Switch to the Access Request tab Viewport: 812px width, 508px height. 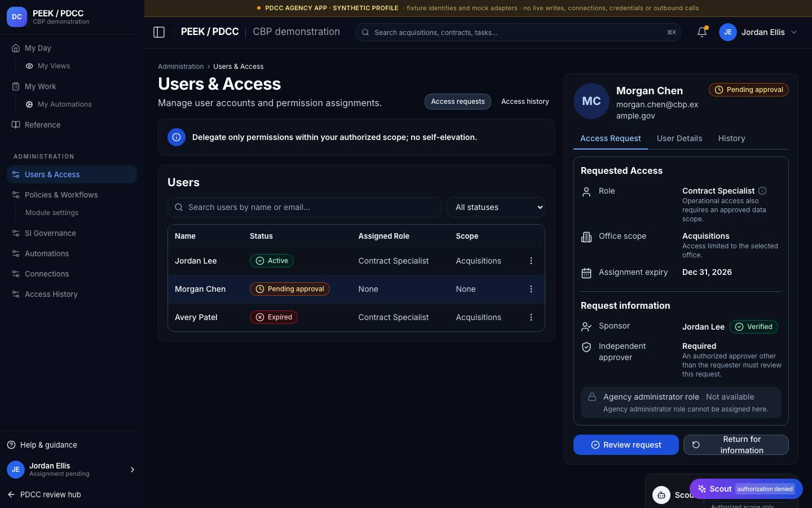pyautogui.click(x=611, y=138)
